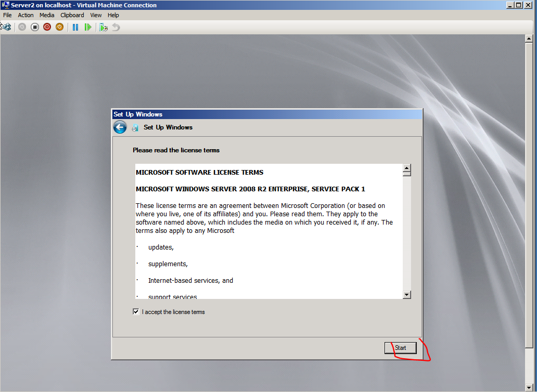
Task: Close the Virtual Machine Connection window
Action: tap(528, 5)
